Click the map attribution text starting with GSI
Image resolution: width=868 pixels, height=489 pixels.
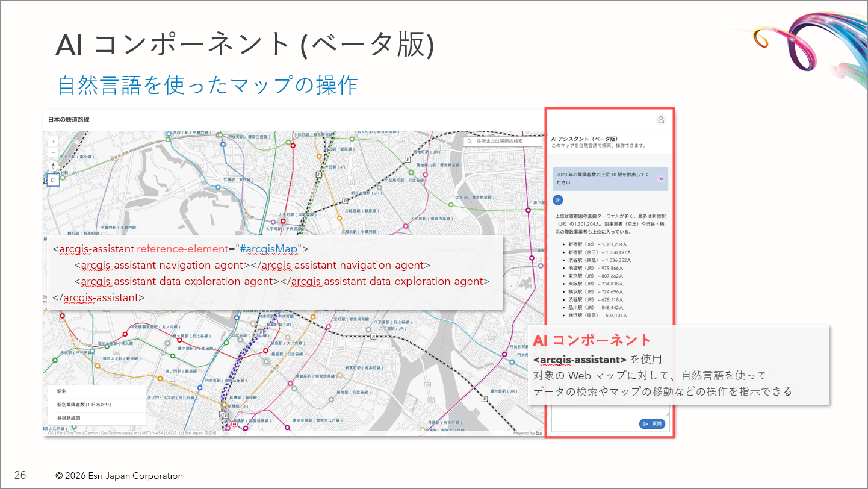tap(132, 433)
